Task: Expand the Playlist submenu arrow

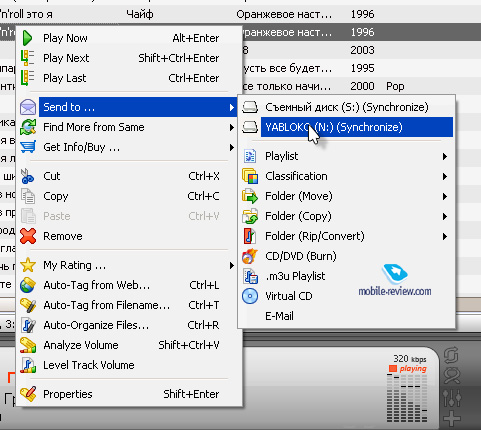Action: (x=445, y=156)
